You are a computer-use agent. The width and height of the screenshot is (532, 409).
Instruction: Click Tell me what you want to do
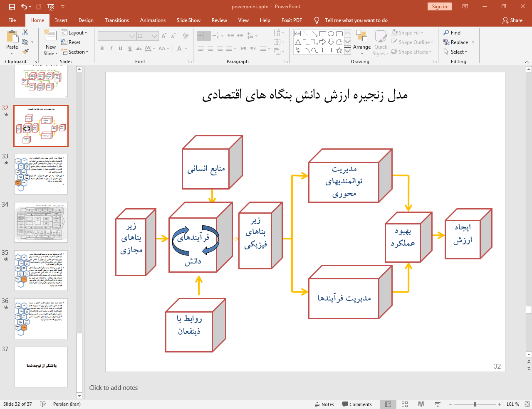coord(356,20)
